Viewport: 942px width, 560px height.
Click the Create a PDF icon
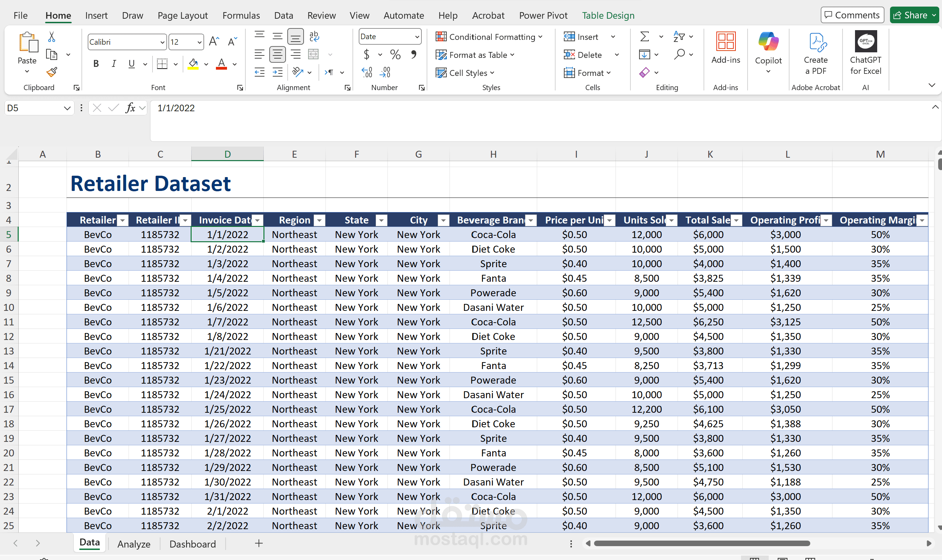[815, 42]
